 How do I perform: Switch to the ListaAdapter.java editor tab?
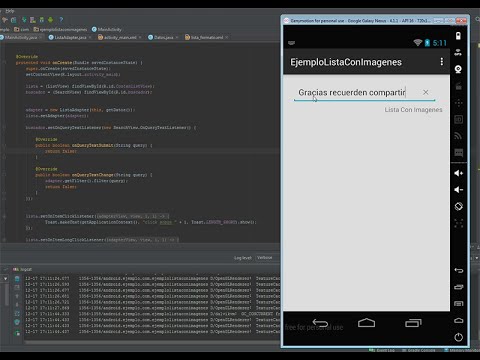pos(70,37)
